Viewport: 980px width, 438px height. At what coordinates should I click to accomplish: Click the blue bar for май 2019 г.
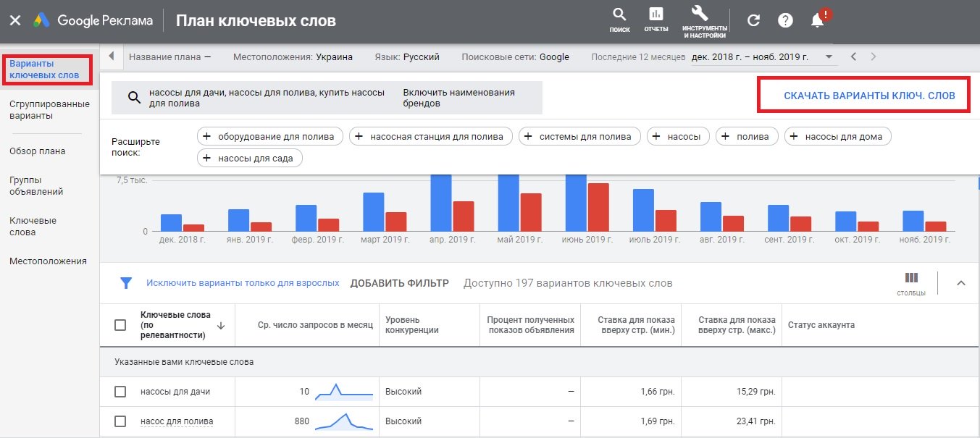click(x=508, y=203)
